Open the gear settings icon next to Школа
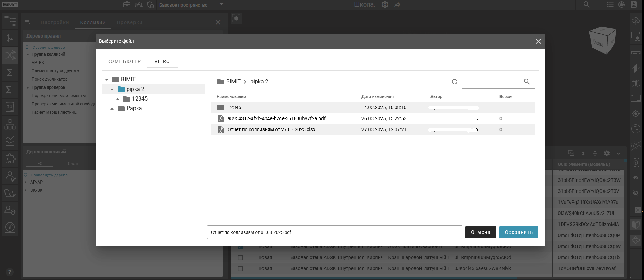644x280 pixels. [x=385, y=4]
